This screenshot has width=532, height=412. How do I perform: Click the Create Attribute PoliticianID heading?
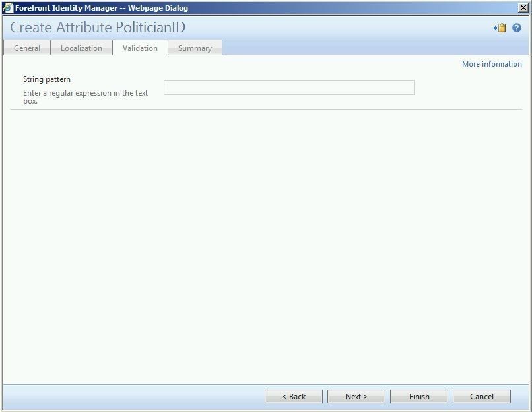98,28
